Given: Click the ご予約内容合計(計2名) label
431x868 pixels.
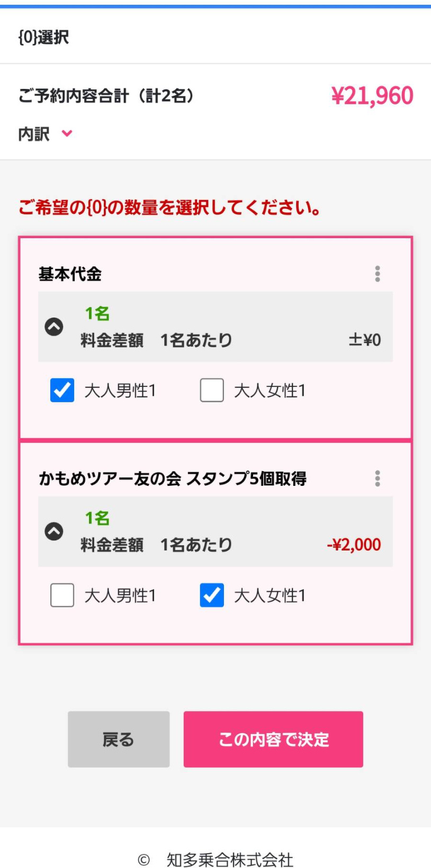Looking at the screenshot, I should 106,96.
